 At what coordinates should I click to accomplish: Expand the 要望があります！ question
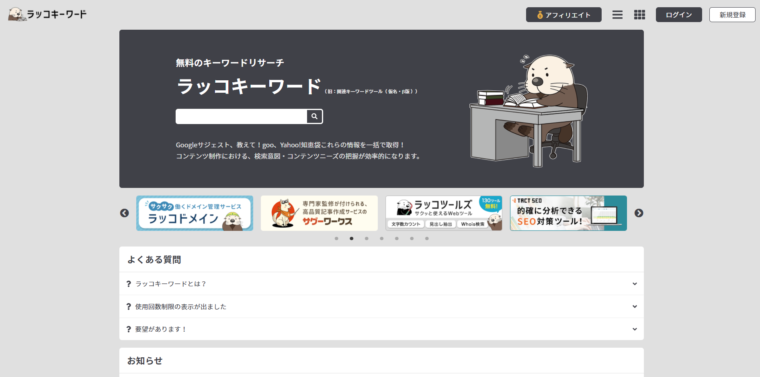[x=381, y=329]
